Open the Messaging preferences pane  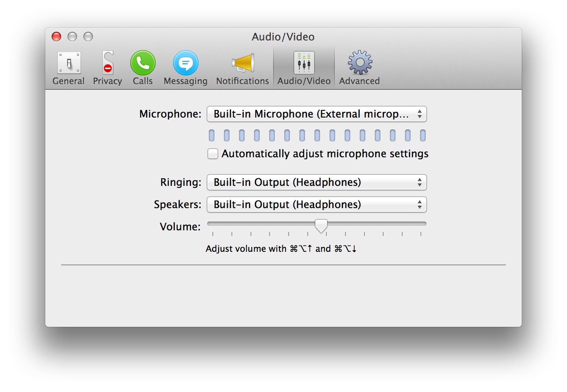(x=185, y=68)
